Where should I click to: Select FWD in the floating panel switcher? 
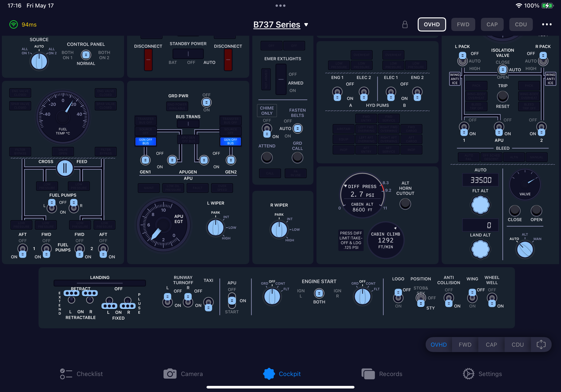(x=465, y=345)
